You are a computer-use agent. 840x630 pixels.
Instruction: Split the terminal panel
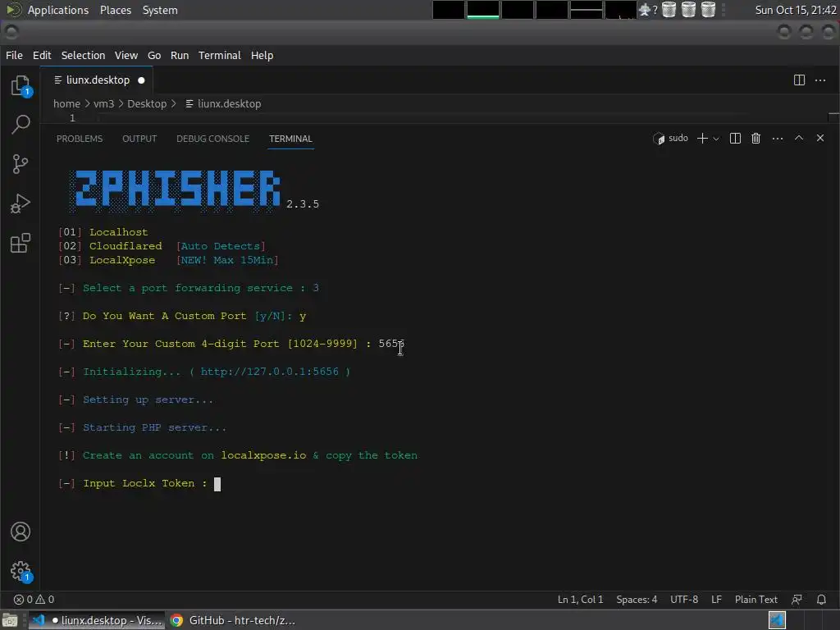[x=736, y=139]
